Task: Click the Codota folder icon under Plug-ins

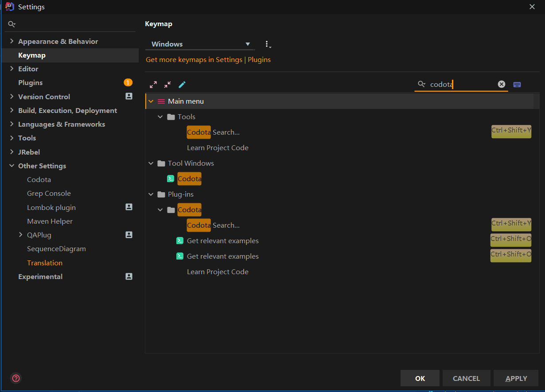Action: pyautogui.click(x=171, y=210)
